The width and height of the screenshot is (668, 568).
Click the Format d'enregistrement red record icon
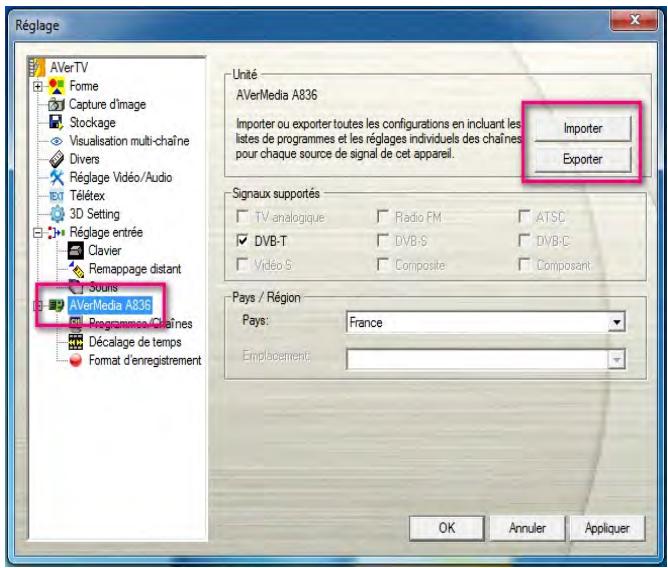tap(75, 360)
